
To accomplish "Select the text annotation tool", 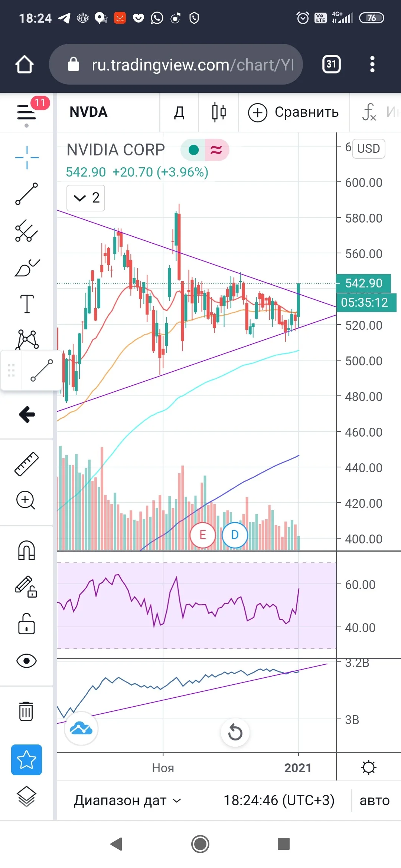I will (x=27, y=304).
